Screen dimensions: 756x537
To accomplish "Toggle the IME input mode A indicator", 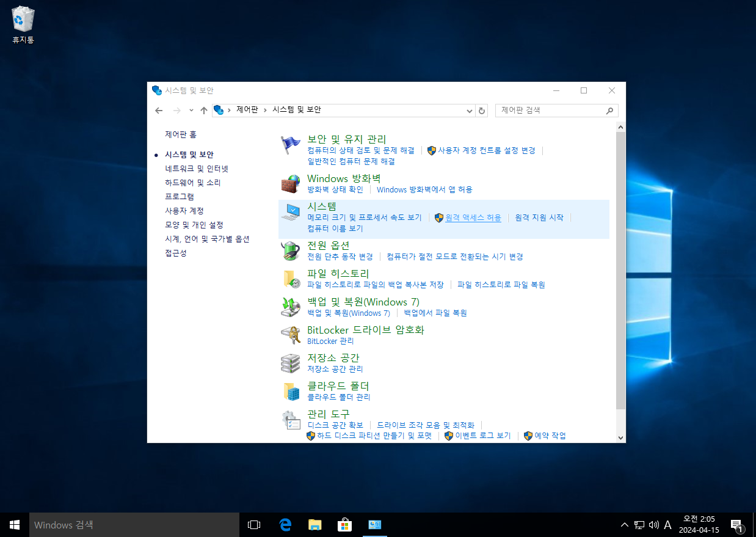I will coord(667,525).
